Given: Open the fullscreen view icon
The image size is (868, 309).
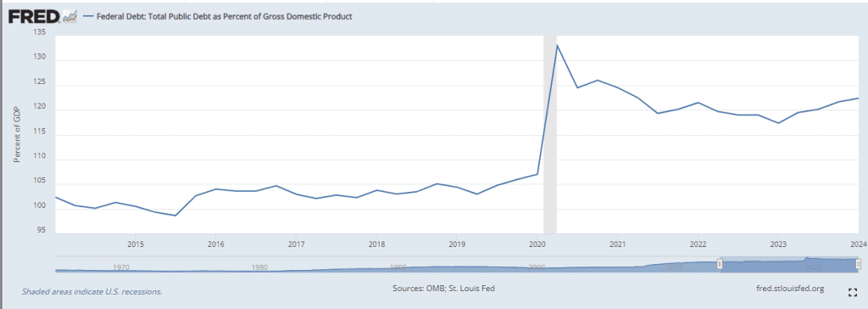Looking at the screenshot, I should point(853,292).
